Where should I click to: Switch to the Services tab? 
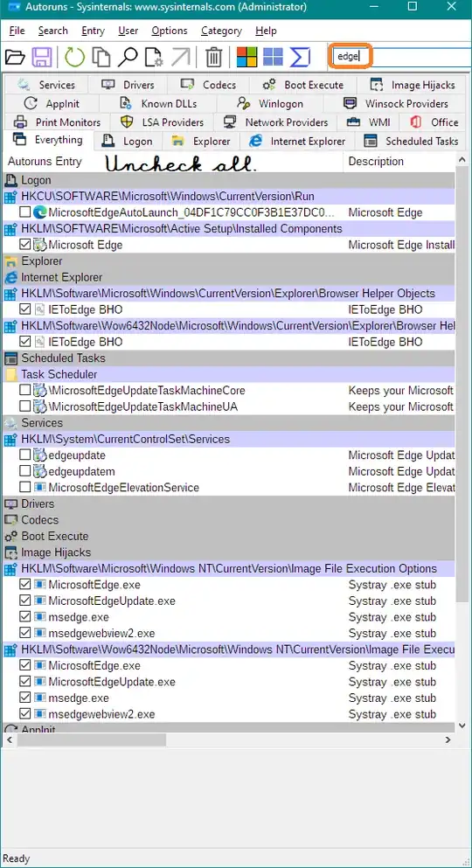point(46,85)
